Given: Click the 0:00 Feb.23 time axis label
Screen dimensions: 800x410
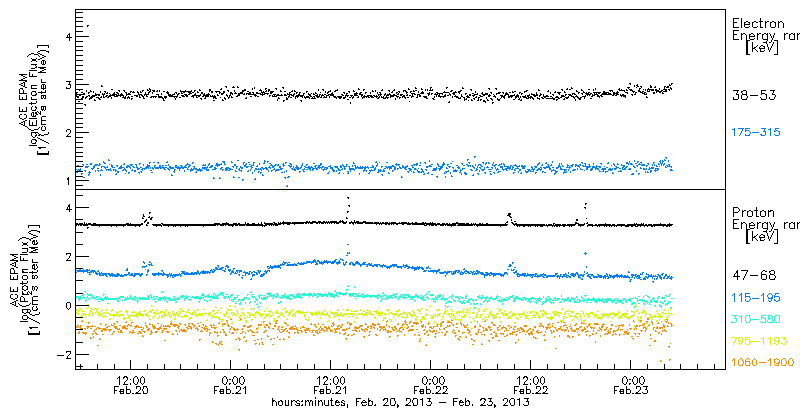Looking at the screenshot, I should click(x=631, y=385).
